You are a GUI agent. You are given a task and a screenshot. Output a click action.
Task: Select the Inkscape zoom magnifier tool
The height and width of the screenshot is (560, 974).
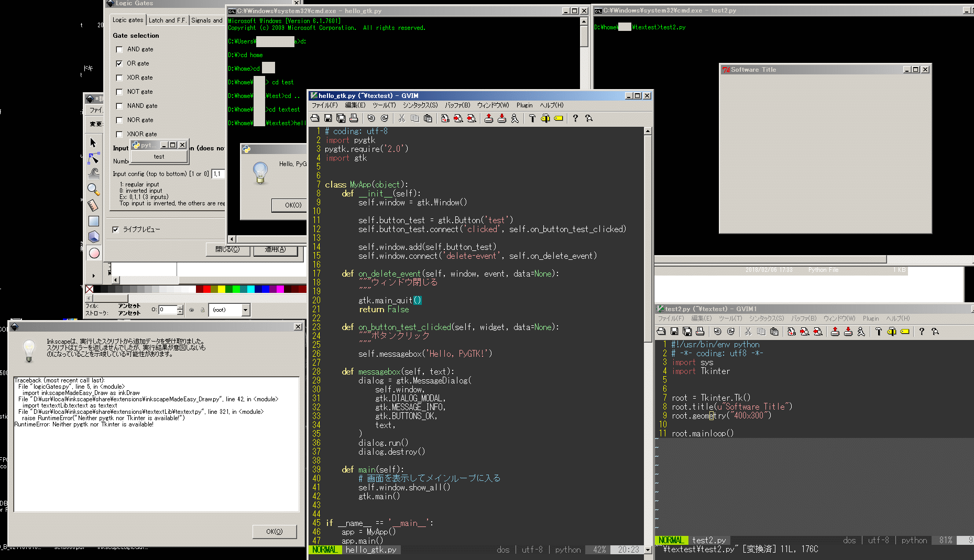click(x=94, y=189)
